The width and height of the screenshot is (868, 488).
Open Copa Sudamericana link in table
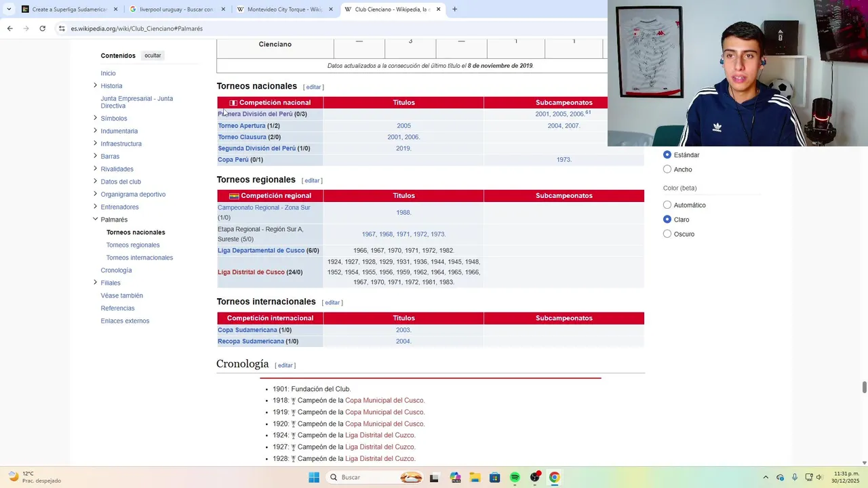pos(248,330)
